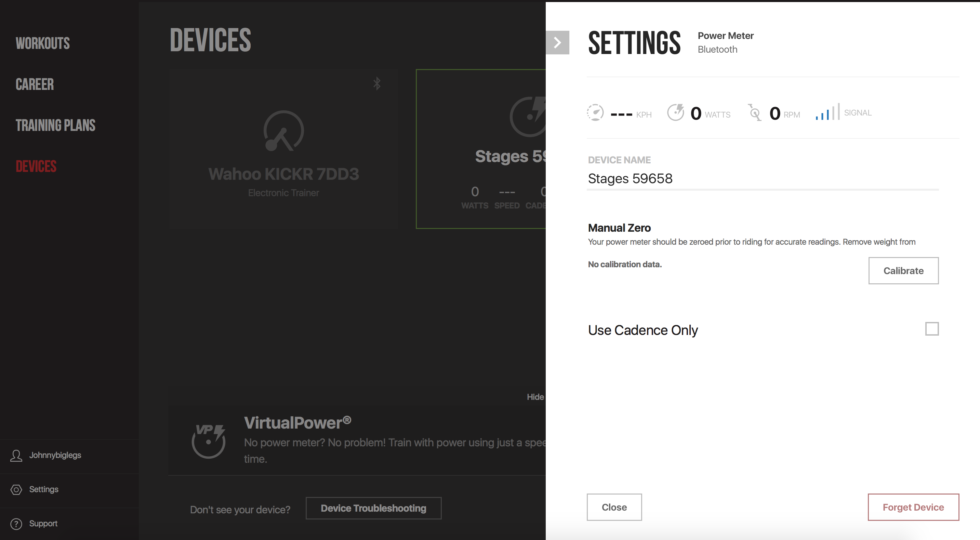The image size is (980, 540).
Task: Click the DEVICES page heading
Action: 210,40
